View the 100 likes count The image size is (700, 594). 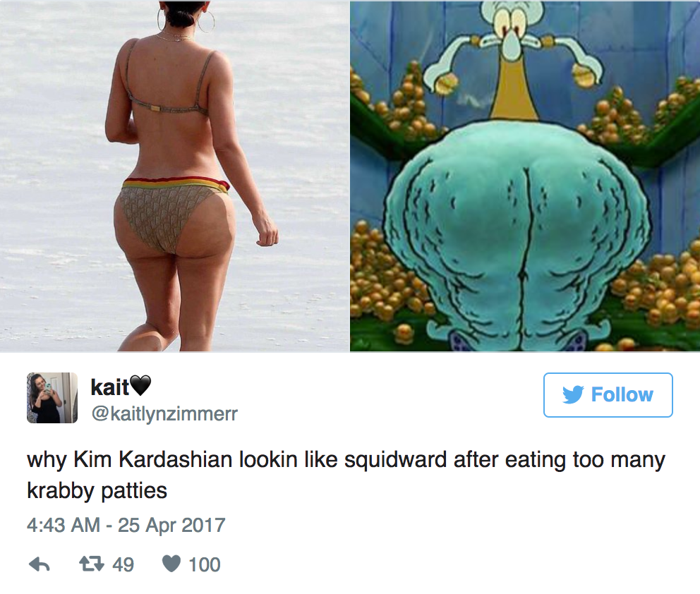point(205,564)
